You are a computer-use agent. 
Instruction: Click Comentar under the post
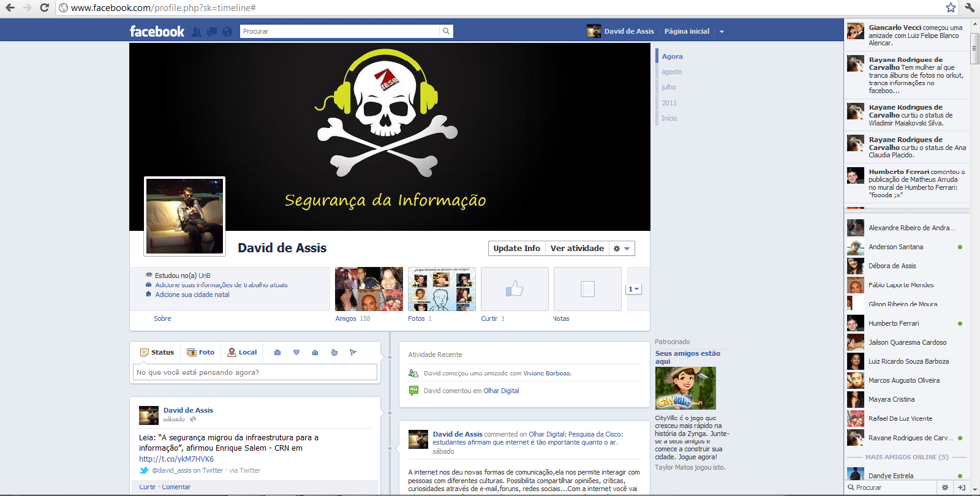point(176,487)
